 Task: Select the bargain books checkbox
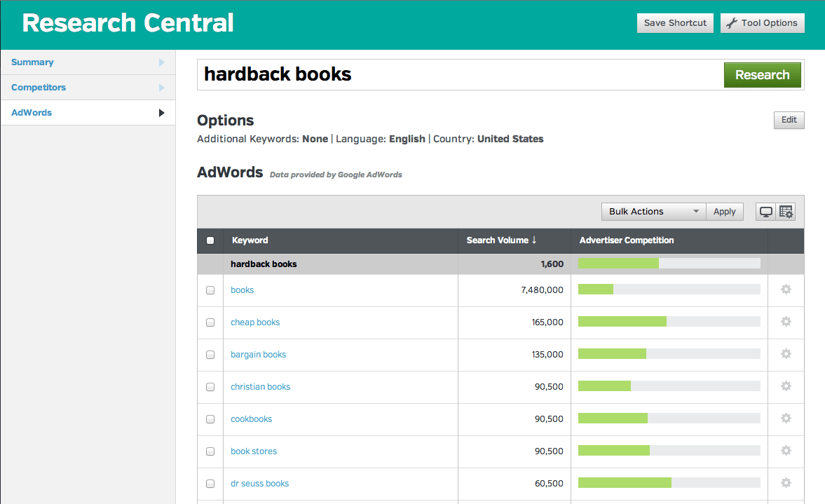coord(210,355)
